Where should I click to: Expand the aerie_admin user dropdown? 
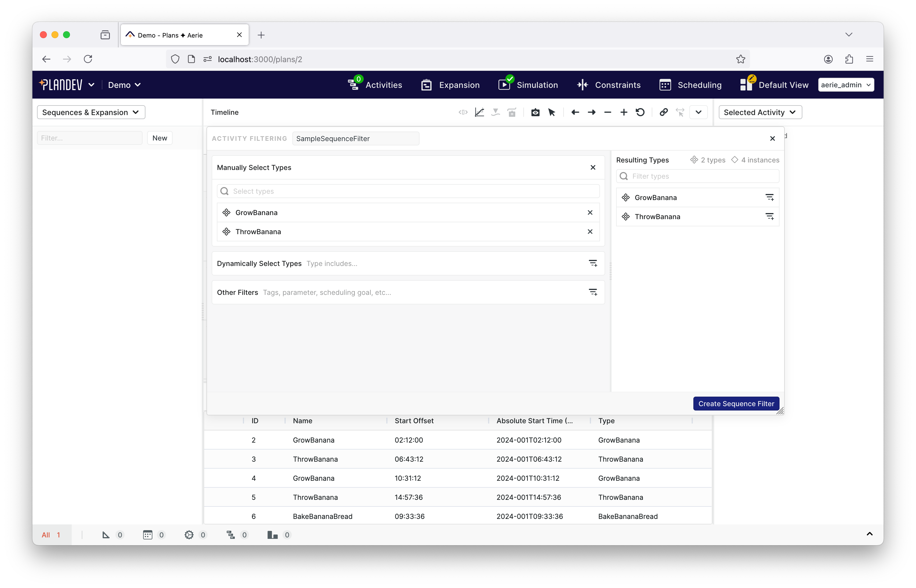tap(846, 85)
